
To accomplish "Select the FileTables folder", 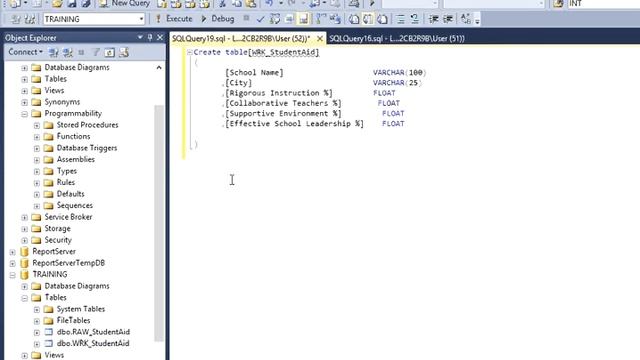I will (73, 320).
